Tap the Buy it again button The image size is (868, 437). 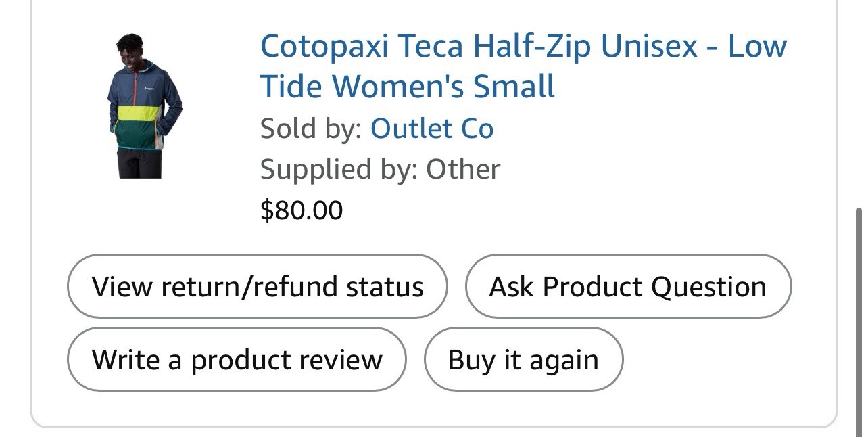click(x=523, y=360)
